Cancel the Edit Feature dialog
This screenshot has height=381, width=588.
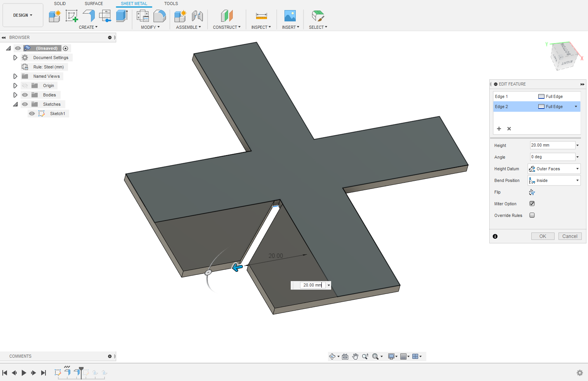tap(570, 236)
